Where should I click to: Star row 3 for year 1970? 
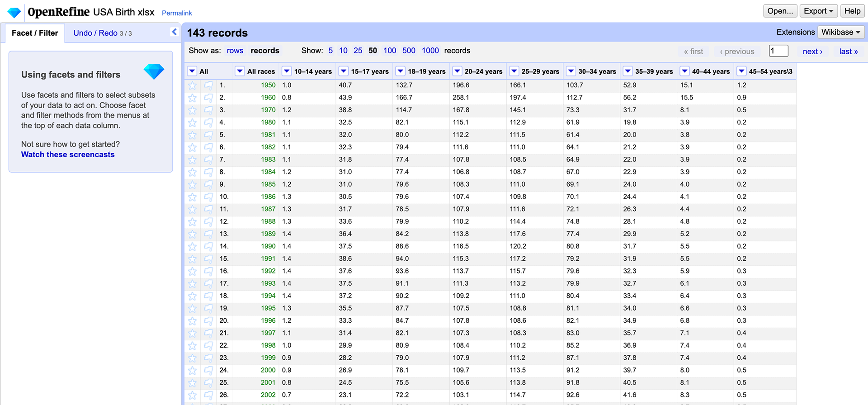[193, 110]
